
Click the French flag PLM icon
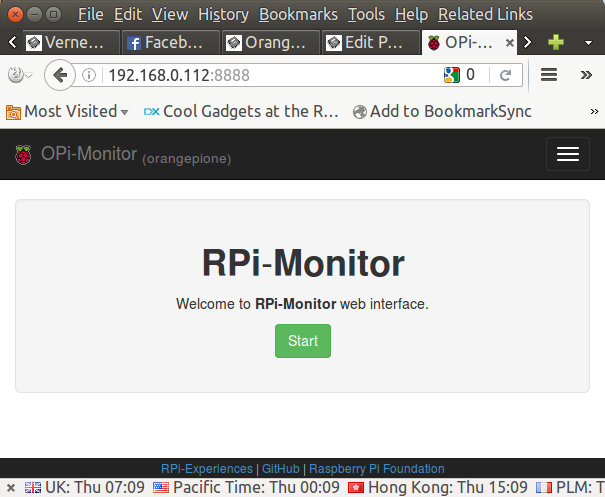(544, 488)
